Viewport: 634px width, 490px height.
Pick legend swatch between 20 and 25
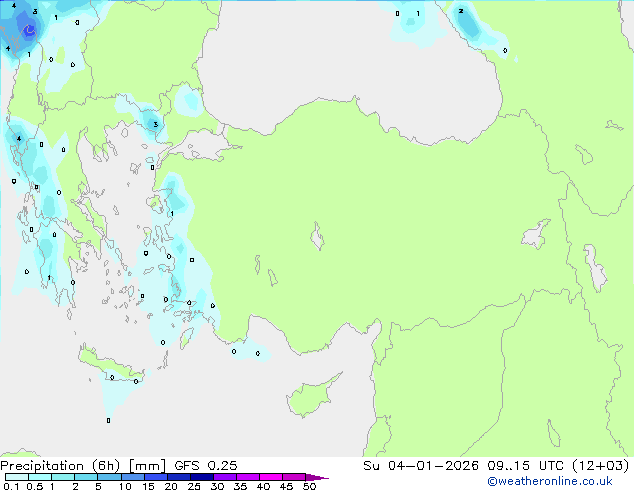182,477
